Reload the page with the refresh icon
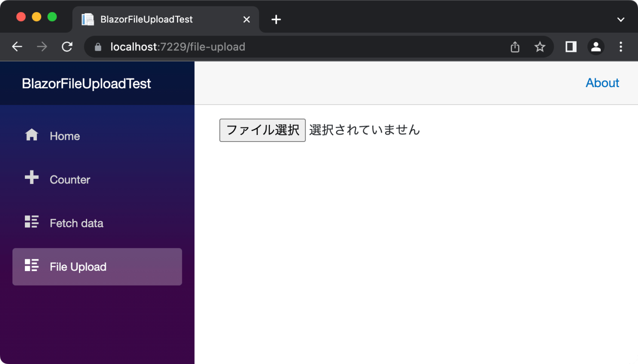Image resolution: width=638 pixels, height=364 pixels. [x=67, y=46]
